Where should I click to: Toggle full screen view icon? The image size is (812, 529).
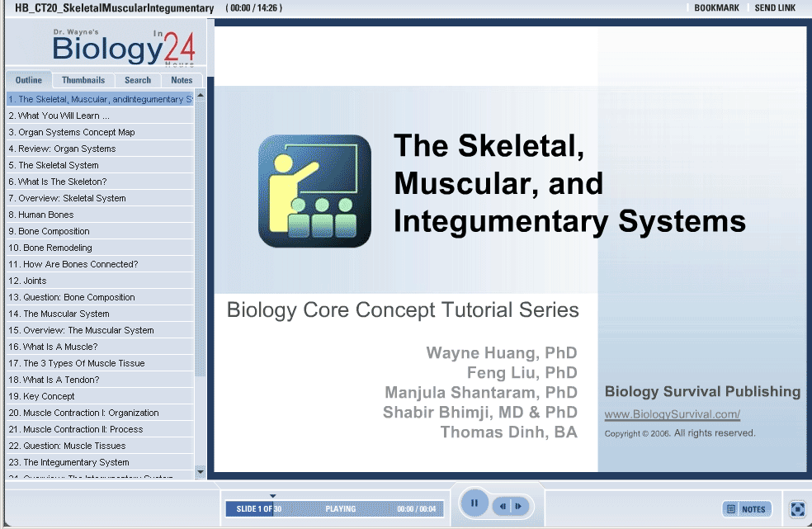(797, 509)
